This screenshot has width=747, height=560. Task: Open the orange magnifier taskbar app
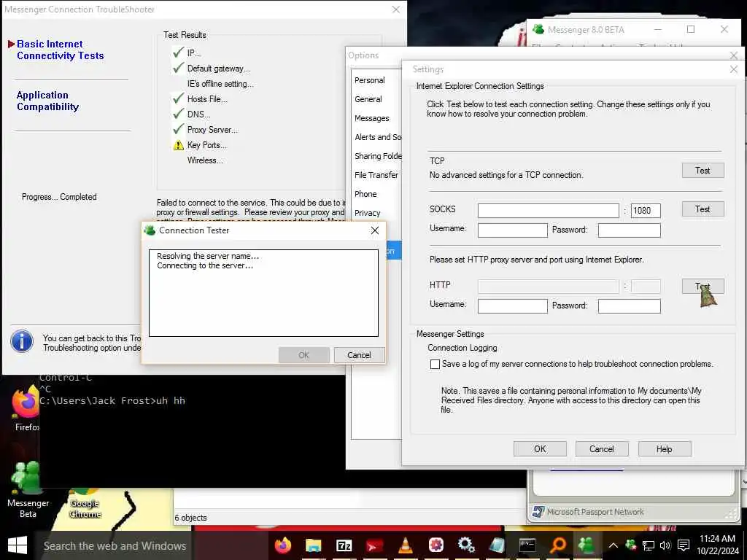tap(558, 545)
